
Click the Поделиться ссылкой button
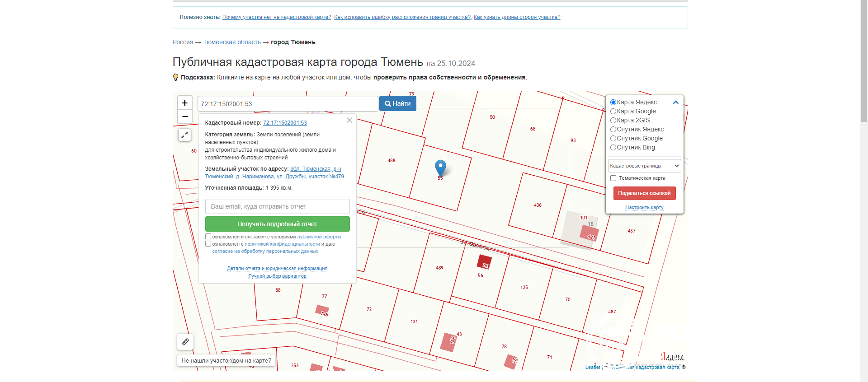click(x=644, y=193)
